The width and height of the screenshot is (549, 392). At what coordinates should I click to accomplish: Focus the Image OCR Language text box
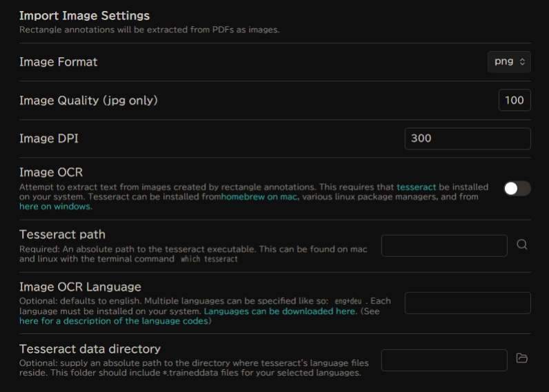(x=467, y=303)
